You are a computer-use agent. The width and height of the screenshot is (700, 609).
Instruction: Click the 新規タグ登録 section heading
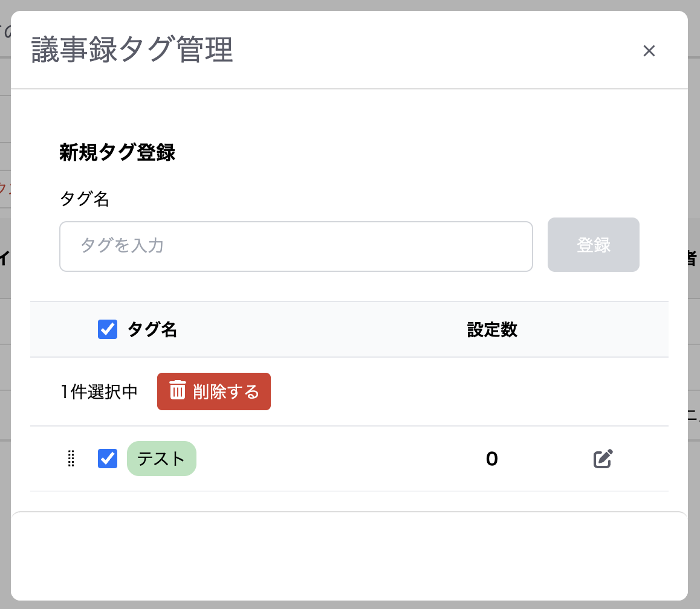coord(117,152)
